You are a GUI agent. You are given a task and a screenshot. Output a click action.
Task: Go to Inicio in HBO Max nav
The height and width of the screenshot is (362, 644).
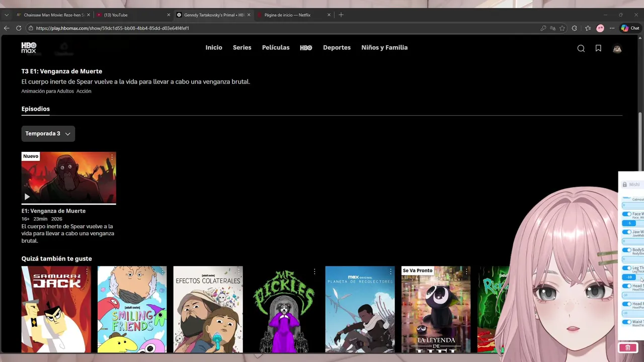214,48
